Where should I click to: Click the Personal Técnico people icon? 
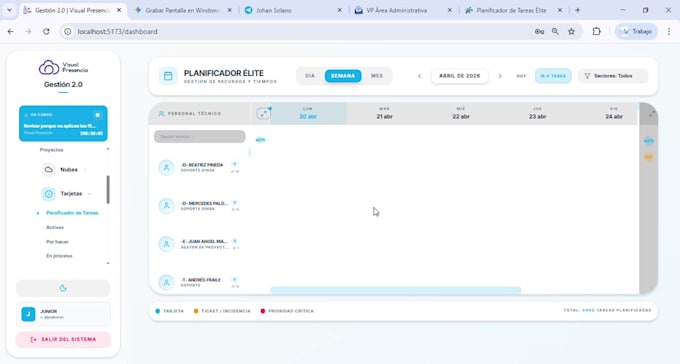pyautogui.click(x=161, y=114)
